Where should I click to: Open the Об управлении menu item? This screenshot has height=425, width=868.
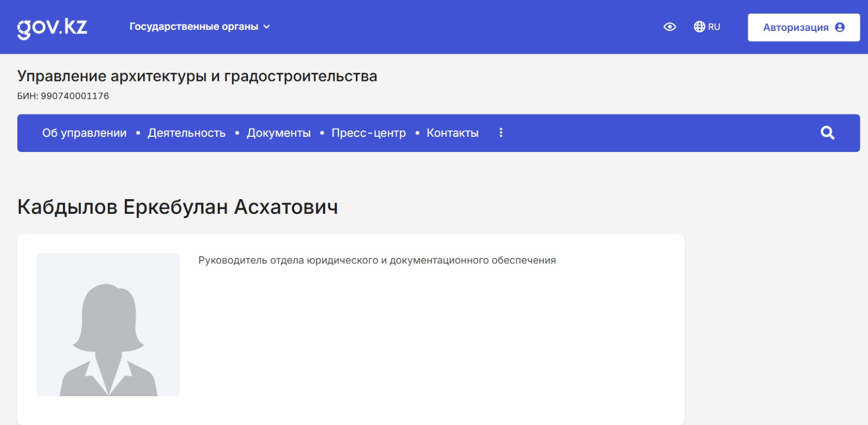tap(84, 133)
